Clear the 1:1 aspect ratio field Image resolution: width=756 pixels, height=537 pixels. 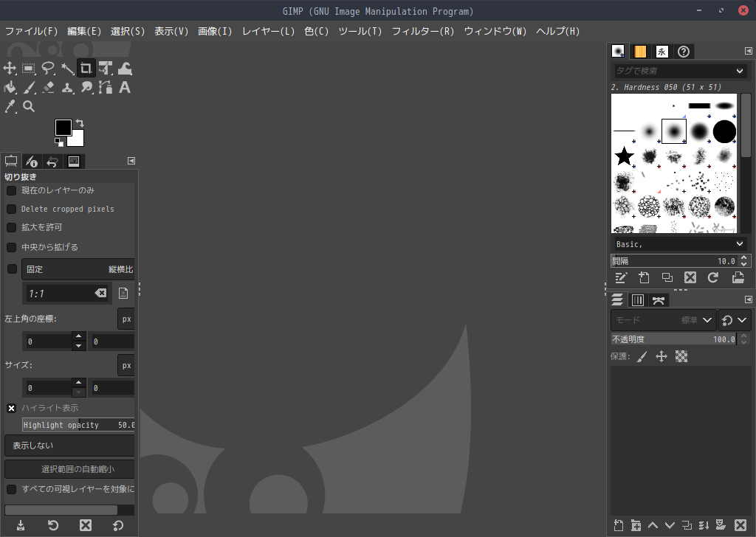[100, 294]
